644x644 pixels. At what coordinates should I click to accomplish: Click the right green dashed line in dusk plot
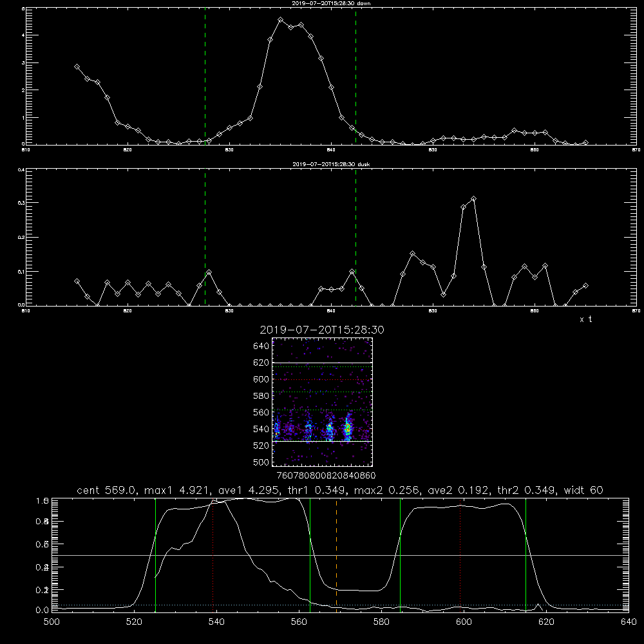coord(355,238)
